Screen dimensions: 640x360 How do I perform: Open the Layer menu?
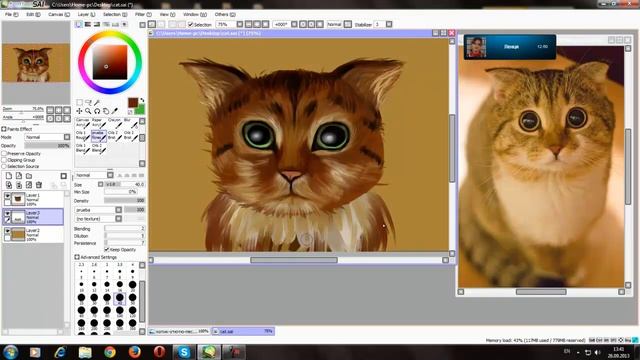(x=86, y=14)
